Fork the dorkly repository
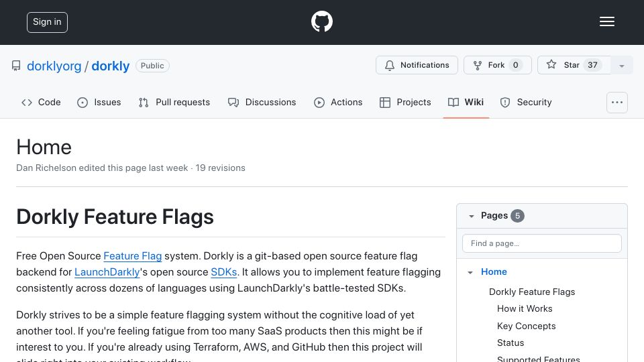This screenshot has width=644, height=362. tap(497, 65)
